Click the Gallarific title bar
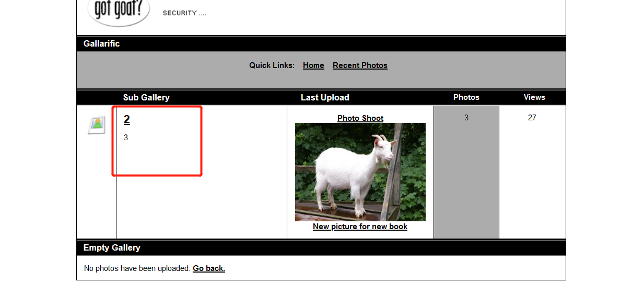This screenshot has width=644, height=294. click(x=321, y=44)
